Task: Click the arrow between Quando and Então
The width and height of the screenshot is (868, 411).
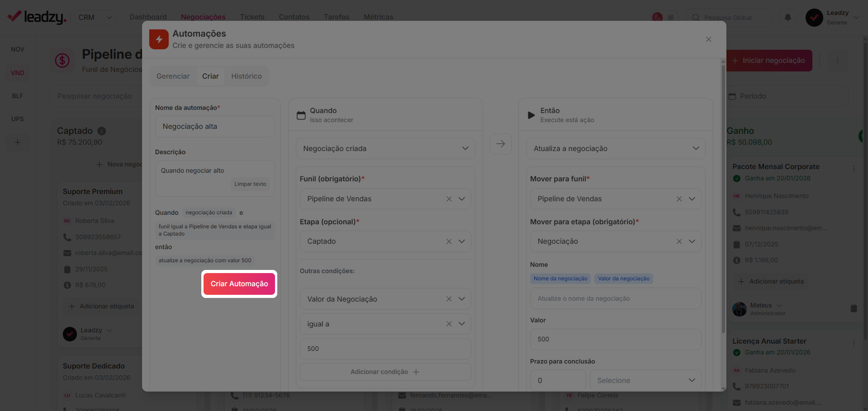Action: (501, 144)
